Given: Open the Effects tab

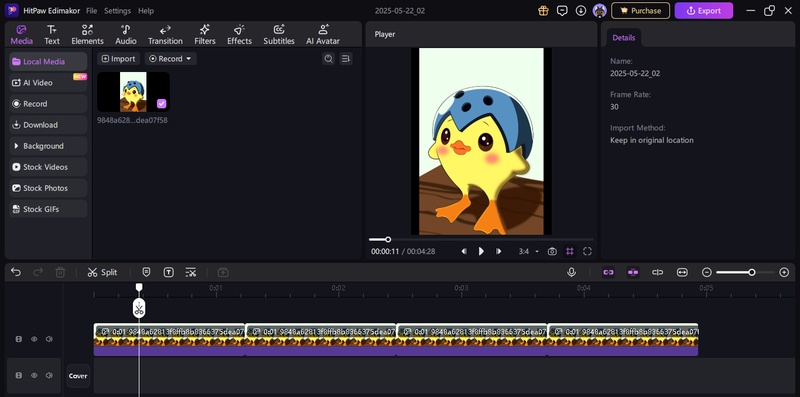Looking at the screenshot, I should [x=239, y=35].
